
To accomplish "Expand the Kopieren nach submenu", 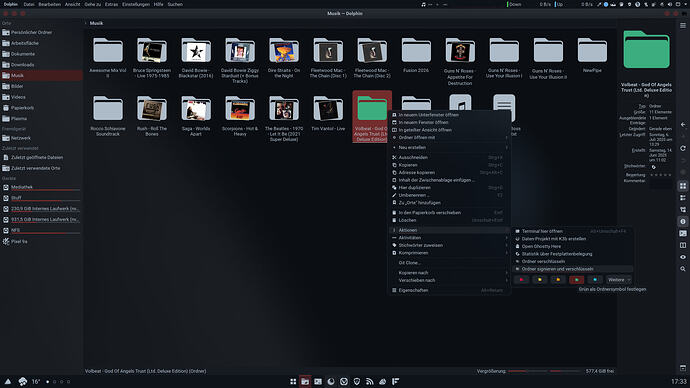I will [x=449, y=273].
